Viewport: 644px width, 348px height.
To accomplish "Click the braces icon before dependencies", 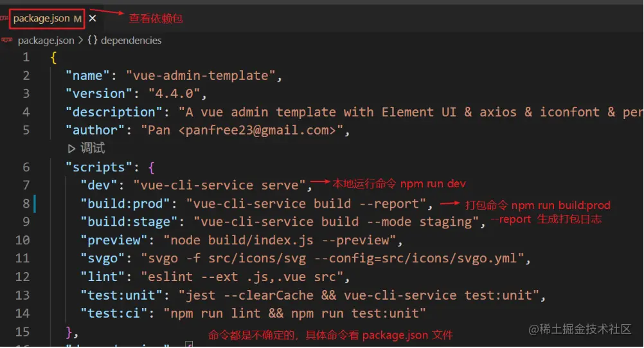I will (93, 41).
